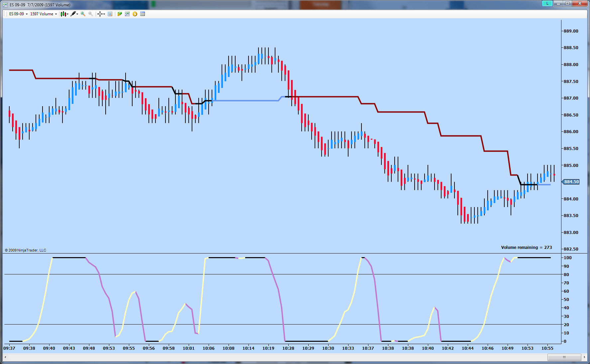Click the chart trader money icon
The width and height of the screenshot is (590, 364).
[x=120, y=14]
